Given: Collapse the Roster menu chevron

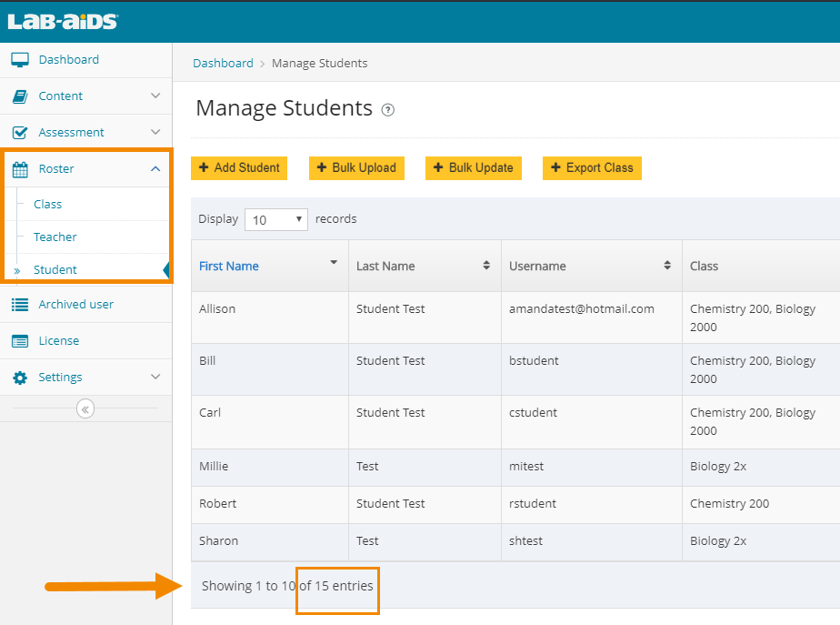Looking at the screenshot, I should (155, 169).
